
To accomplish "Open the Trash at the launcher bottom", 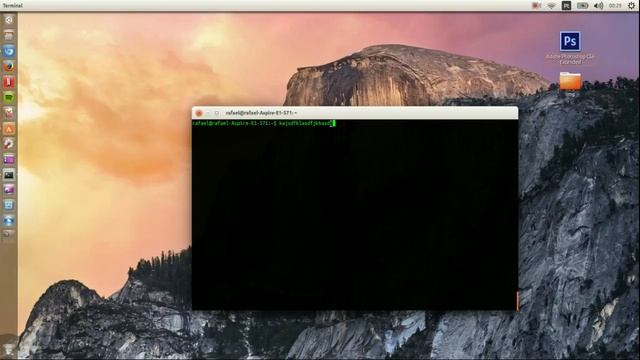I will (x=9, y=348).
